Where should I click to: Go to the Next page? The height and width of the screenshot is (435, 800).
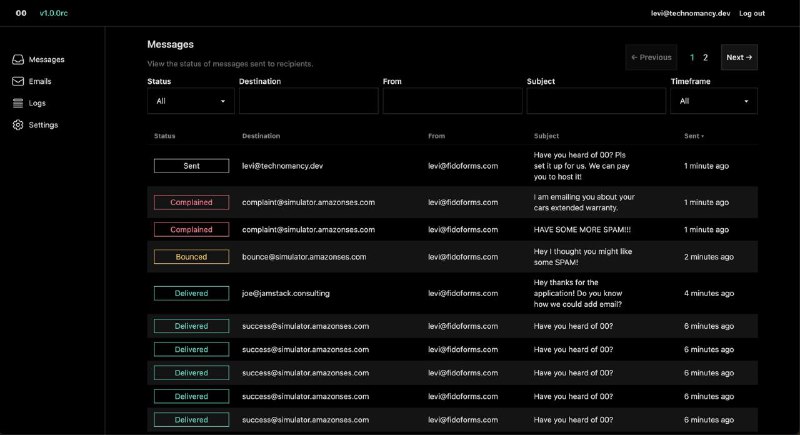point(739,58)
